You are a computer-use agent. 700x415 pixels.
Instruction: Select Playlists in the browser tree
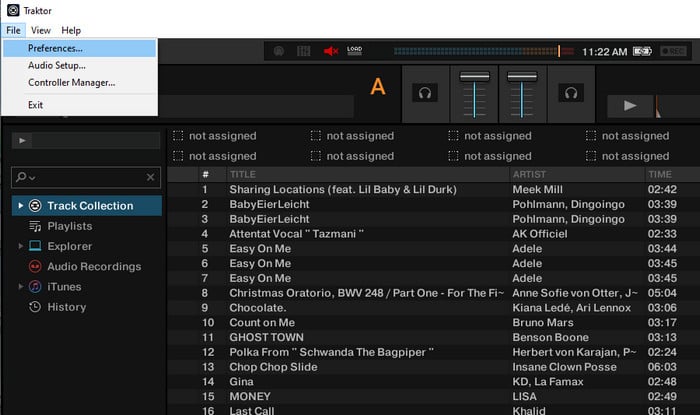point(70,226)
